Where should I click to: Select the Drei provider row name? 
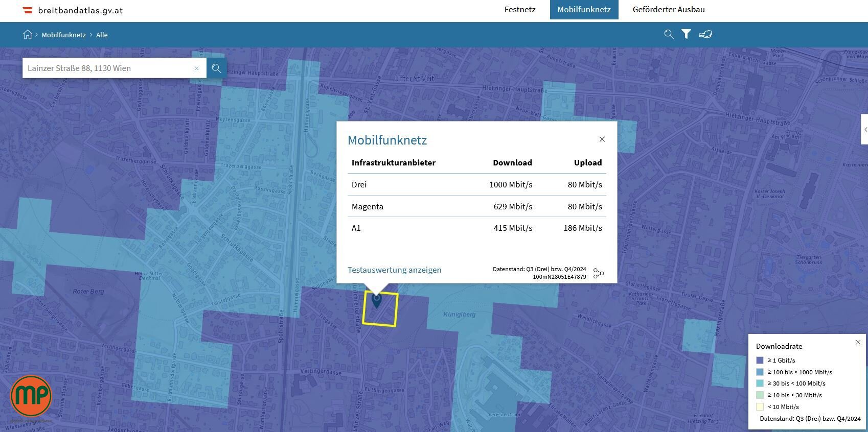pos(359,184)
